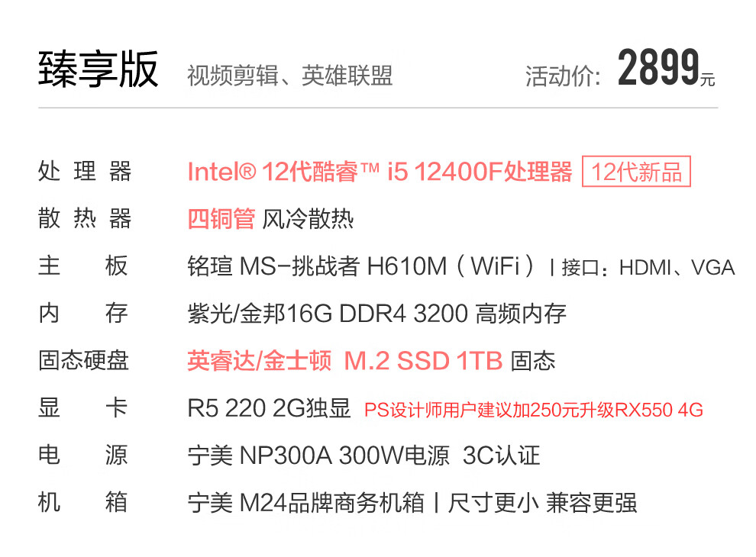Select the 视频剪辑、英雄联盟 subtitle text
756x557 pixels.
[x=289, y=76]
